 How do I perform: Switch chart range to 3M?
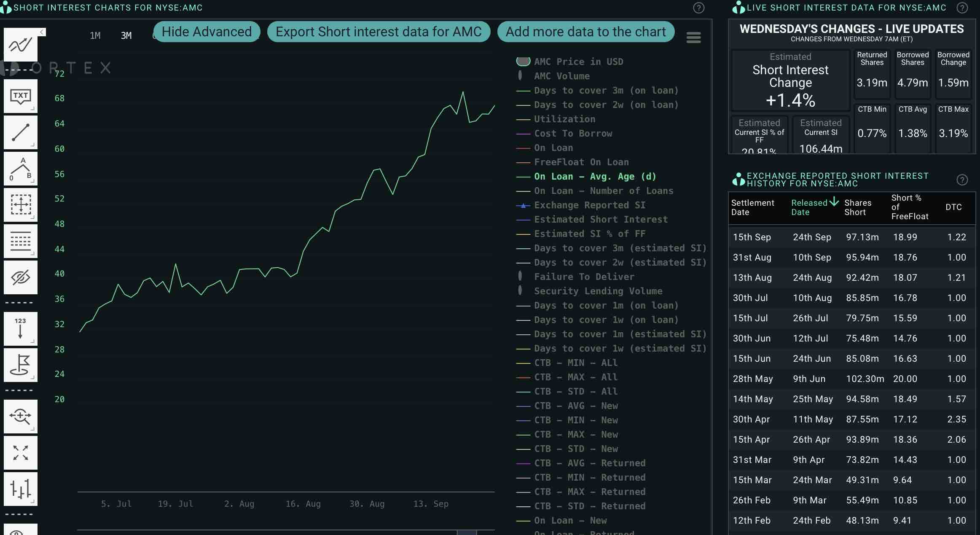(126, 36)
